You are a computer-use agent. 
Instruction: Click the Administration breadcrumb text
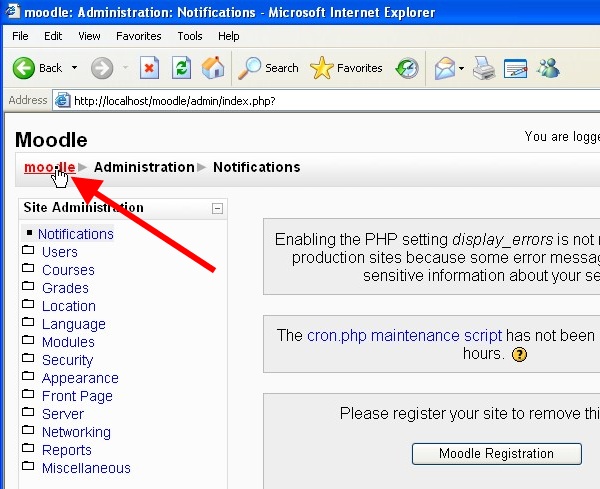tap(144, 167)
